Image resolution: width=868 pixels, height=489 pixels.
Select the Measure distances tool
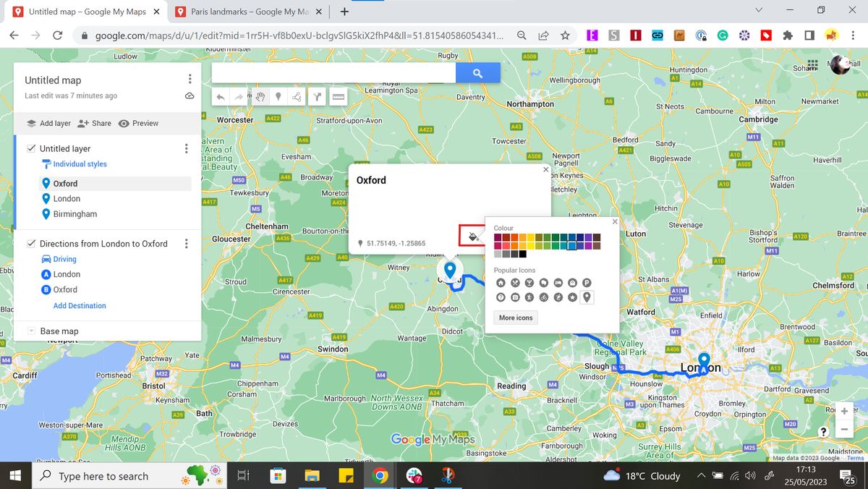[338, 96]
